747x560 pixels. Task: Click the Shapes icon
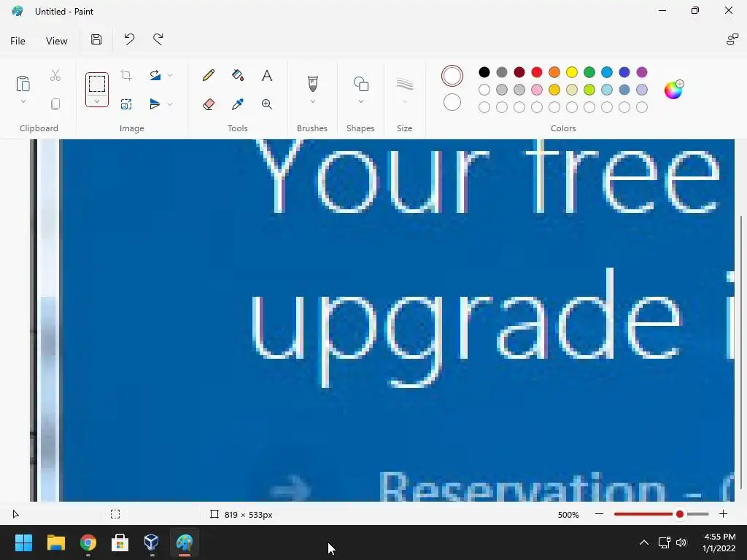pos(360,84)
